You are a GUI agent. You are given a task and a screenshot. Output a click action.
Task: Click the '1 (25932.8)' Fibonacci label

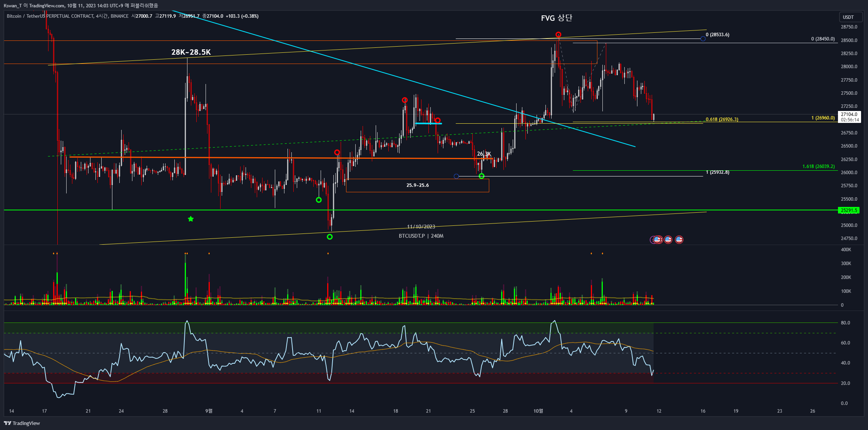[x=717, y=172]
